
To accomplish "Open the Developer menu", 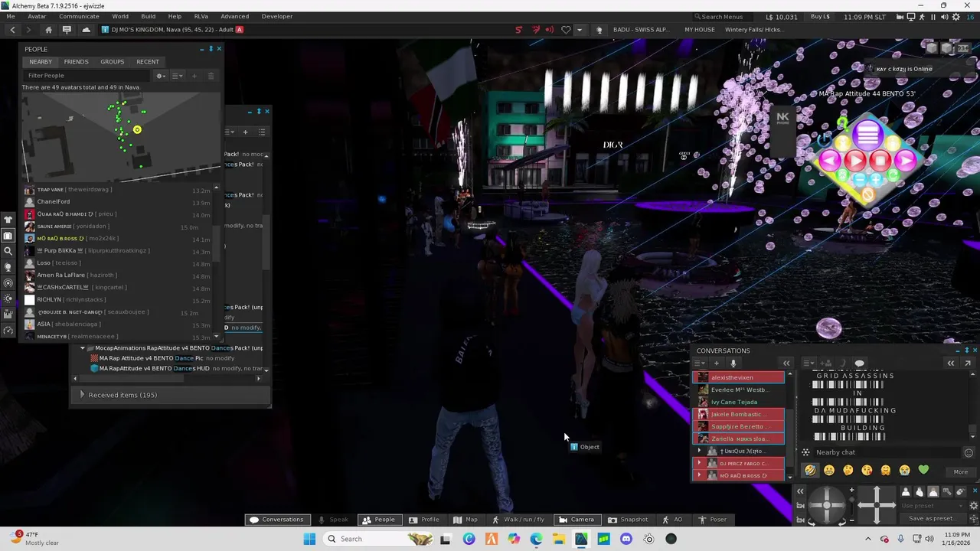I will coord(276,16).
